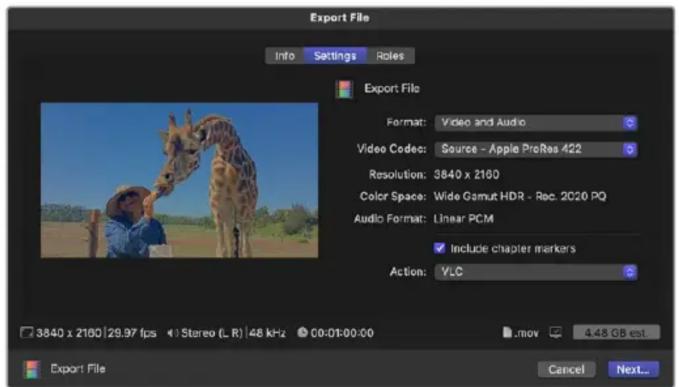
Task: Click the frame size icon near 3840 x 2160
Action: (26, 332)
